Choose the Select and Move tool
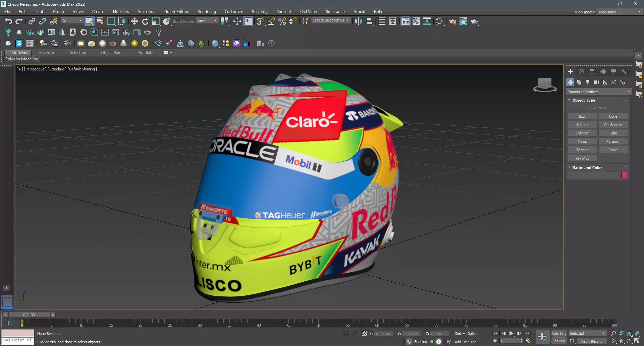The image size is (644, 346). pos(135,21)
